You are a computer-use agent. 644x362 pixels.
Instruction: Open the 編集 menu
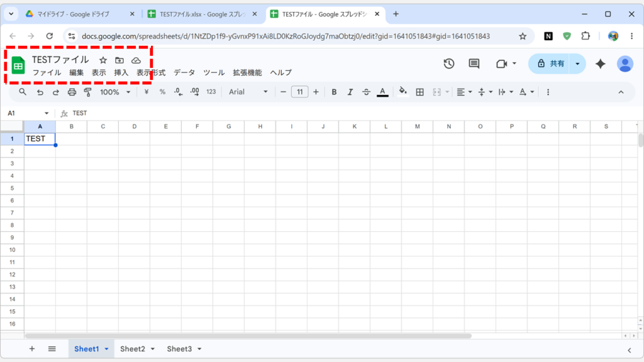76,73
